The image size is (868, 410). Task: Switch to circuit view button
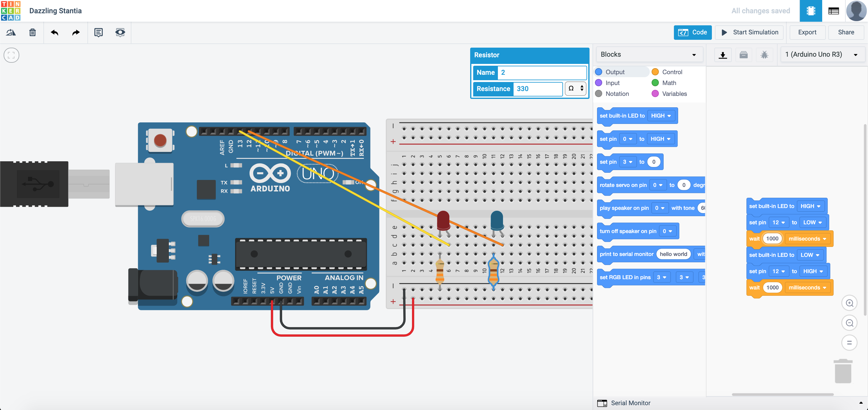(810, 11)
